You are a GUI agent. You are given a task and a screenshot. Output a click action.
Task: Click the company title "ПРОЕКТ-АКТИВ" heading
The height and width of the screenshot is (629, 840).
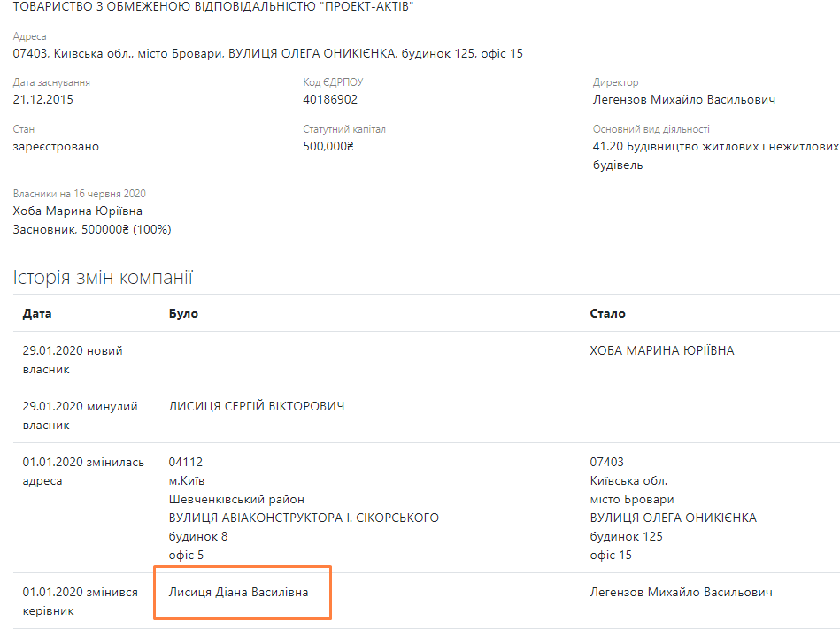(213, 7)
